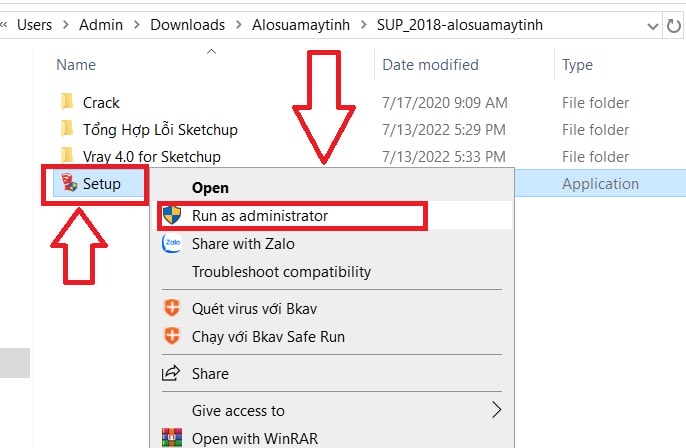The height and width of the screenshot is (448, 686).
Task: Select Troubleshoot compatibility
Action: [281, 272]
